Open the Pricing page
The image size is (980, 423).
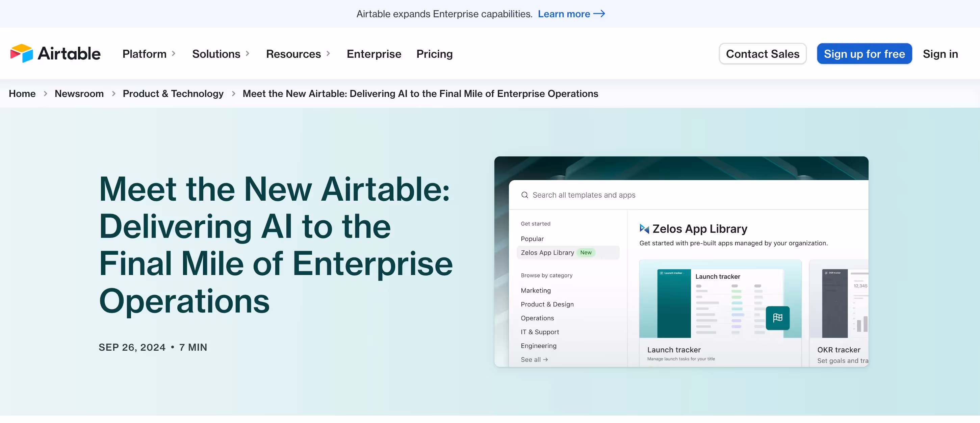[x=434, y=54]
